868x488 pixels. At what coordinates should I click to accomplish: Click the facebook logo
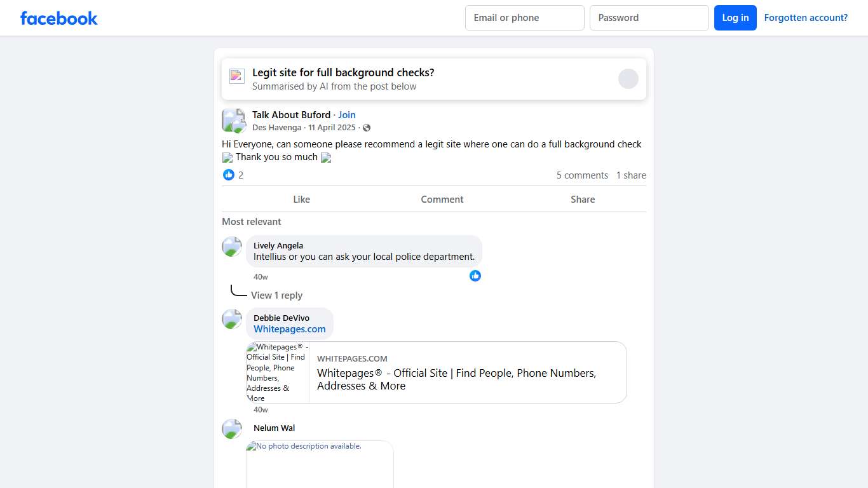tap(58, 18)
